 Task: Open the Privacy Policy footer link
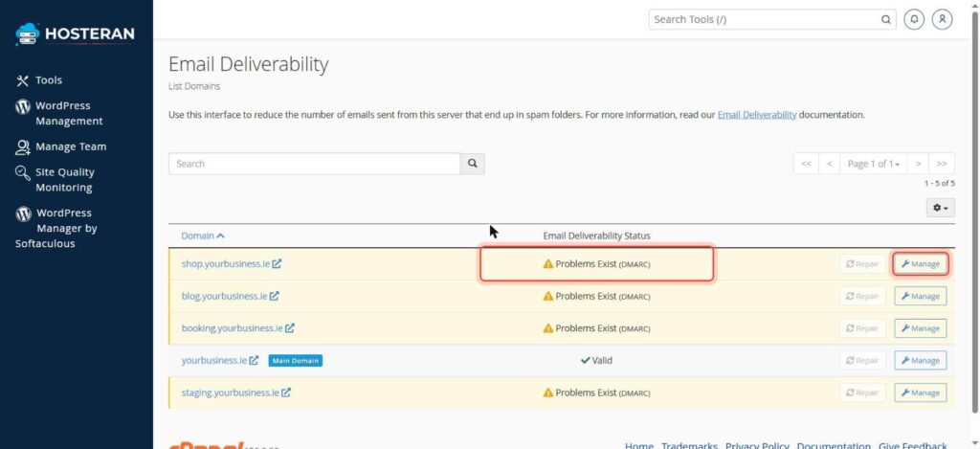coord(757,445)
